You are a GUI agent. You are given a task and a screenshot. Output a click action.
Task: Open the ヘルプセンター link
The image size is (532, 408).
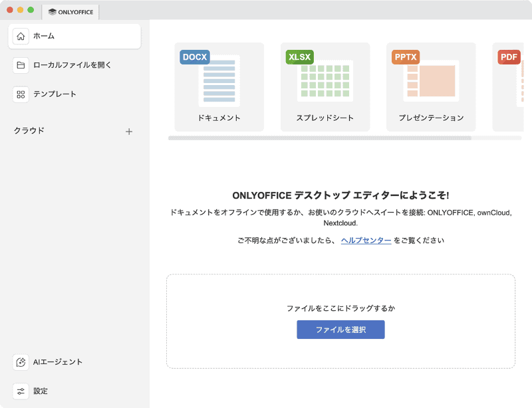pyautogui.click(x=366, y=241)
